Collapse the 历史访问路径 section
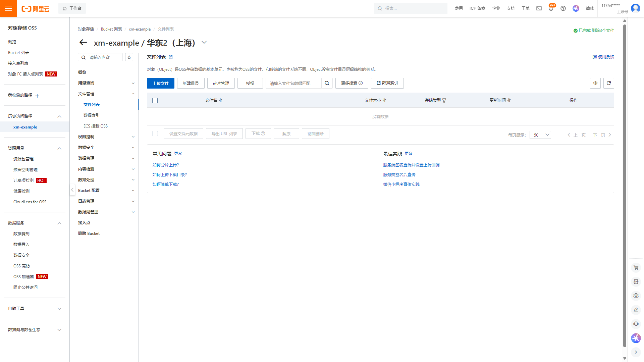This screenshot has width=644, height=362. tap(59, 116)
